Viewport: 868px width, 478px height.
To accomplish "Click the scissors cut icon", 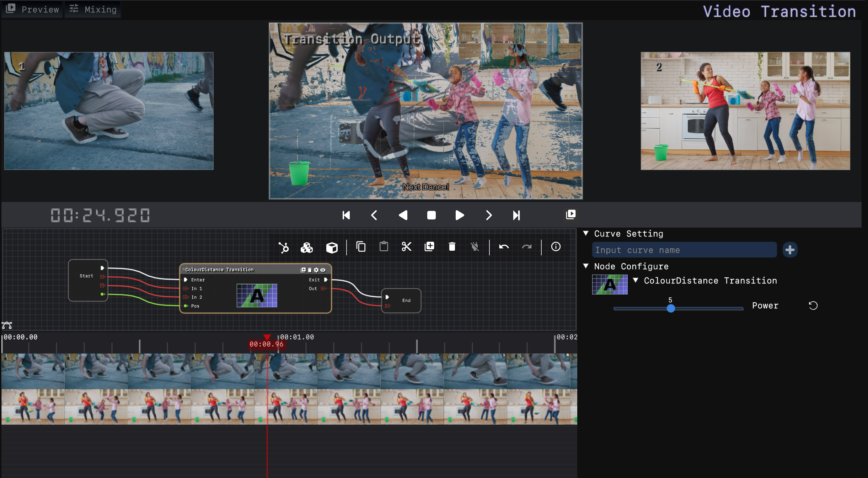I will pos(406,246).
